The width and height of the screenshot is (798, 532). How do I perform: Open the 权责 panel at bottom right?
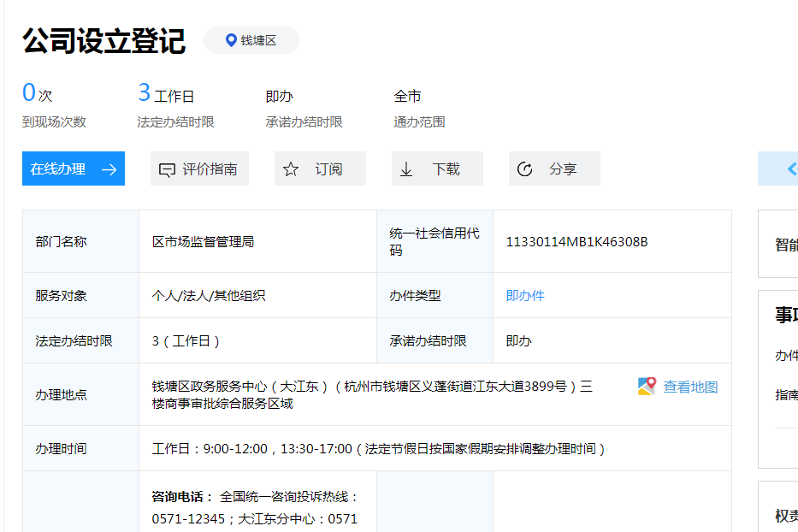click(786, 516)
